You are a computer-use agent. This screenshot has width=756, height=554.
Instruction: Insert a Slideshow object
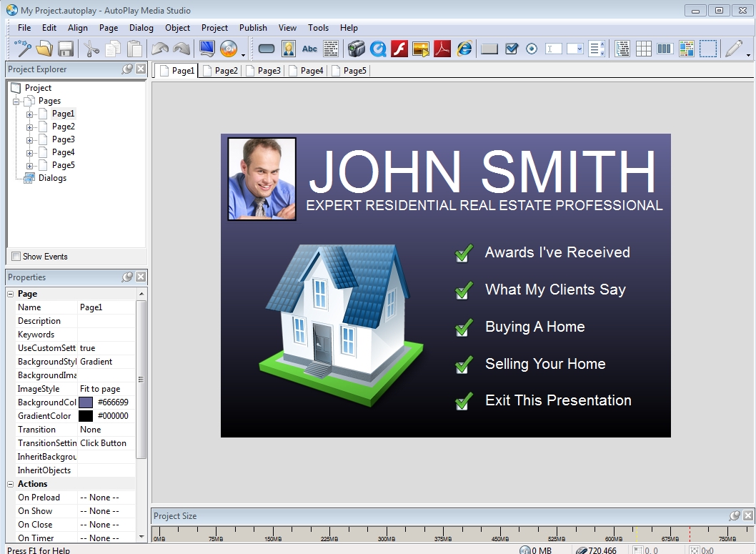(421, 49)
